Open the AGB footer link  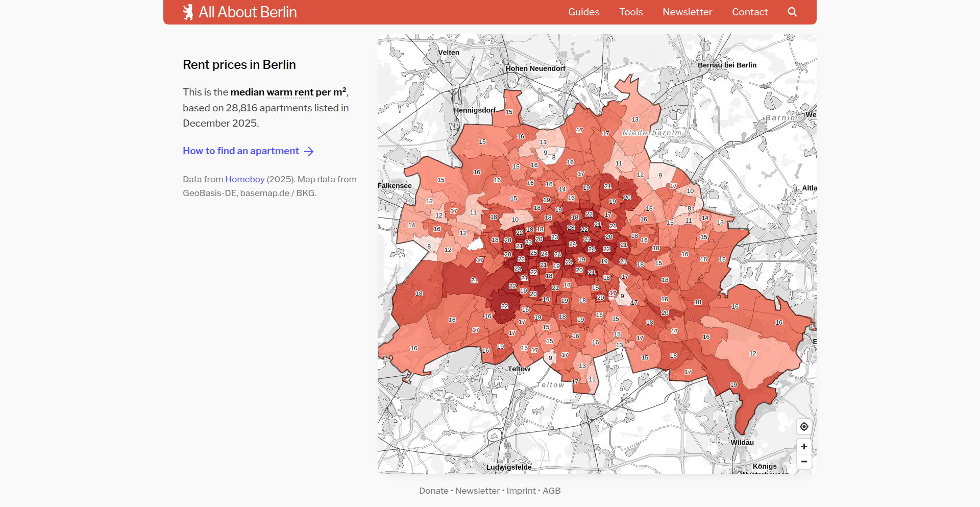tap(551, 491)
